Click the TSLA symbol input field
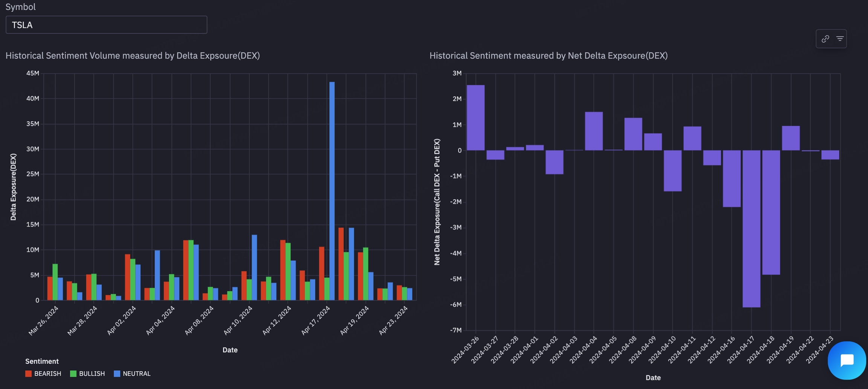 (106, 25)
